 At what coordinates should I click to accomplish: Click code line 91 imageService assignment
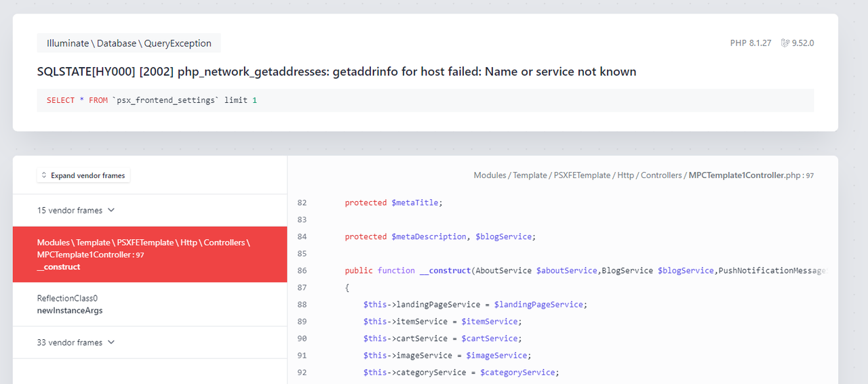(x=447, y=355)
